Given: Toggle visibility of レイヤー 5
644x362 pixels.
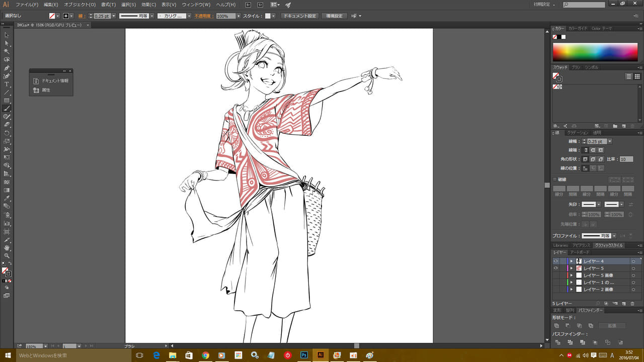Looking at the screenshot, I should coord(556,268).
